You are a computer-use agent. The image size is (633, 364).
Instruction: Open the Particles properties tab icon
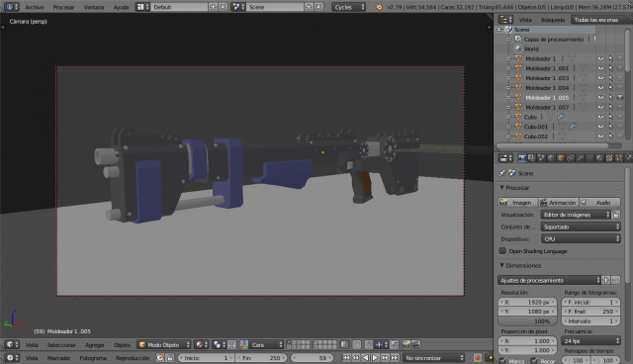point(619,158)
